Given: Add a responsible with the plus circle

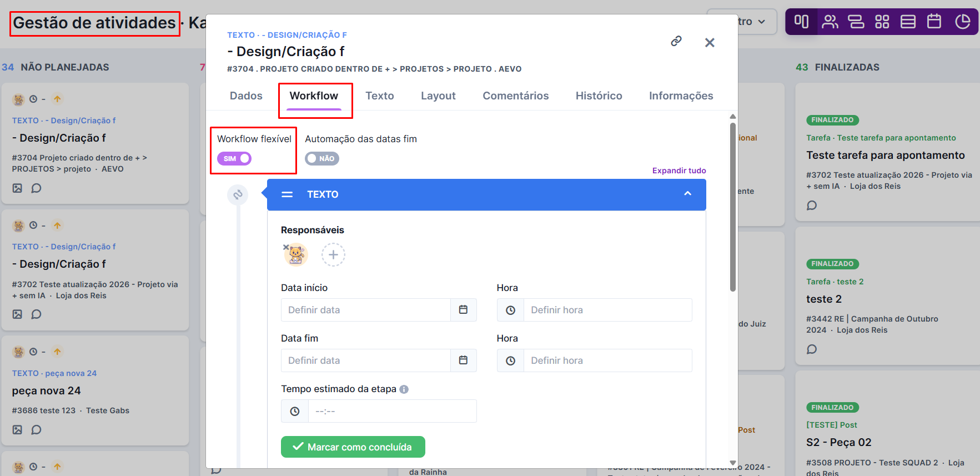Looking at the screenshot, I should click(333, 255).
